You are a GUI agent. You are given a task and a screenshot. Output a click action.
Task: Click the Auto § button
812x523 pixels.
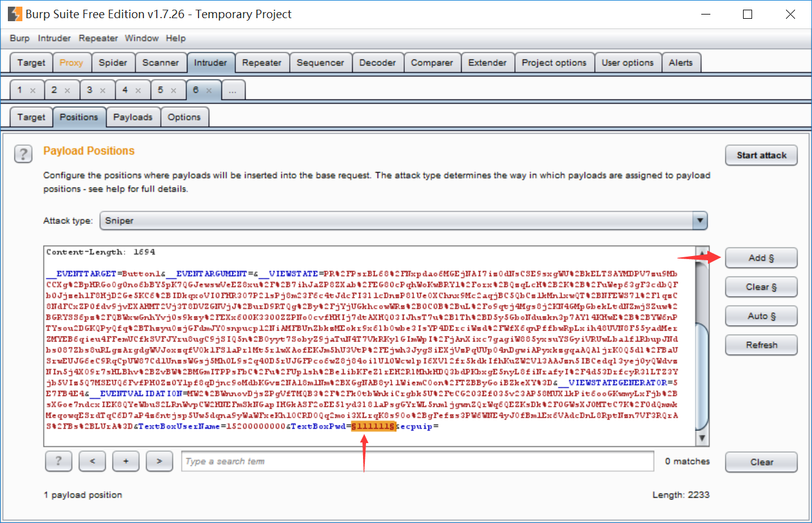[x=761, y=316]
